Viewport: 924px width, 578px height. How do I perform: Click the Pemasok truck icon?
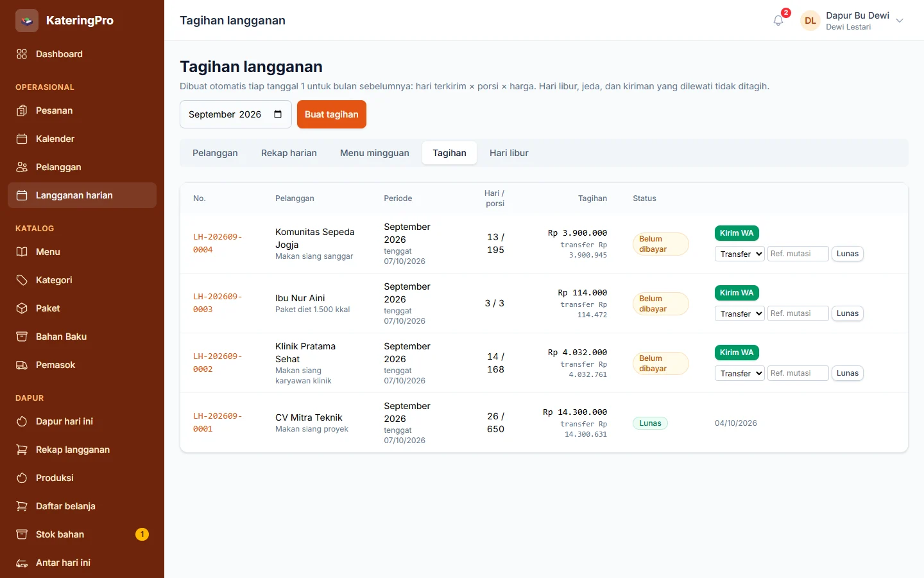(x=22, y=365)
